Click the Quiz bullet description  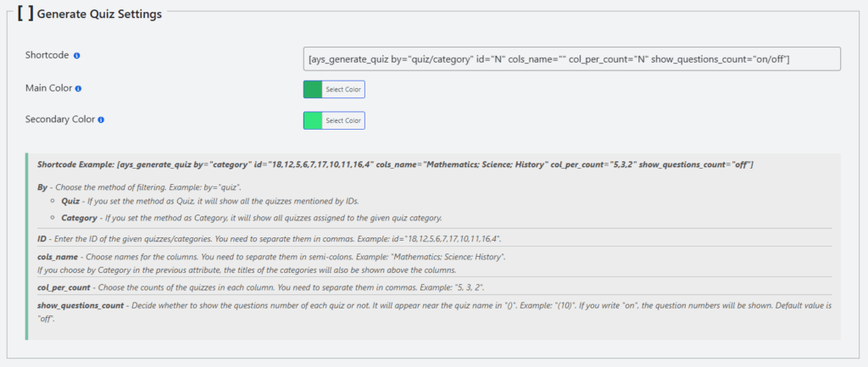209,201
